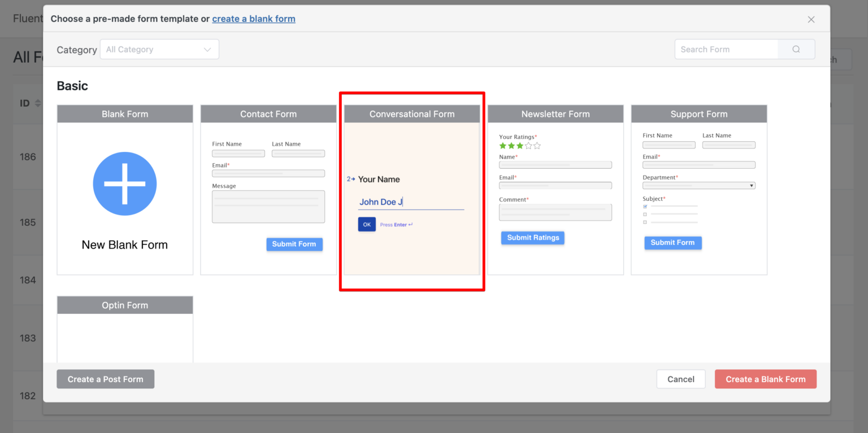Open the All Category dropdown
This screenshot has height=433, width=868.
pos(159,49)
